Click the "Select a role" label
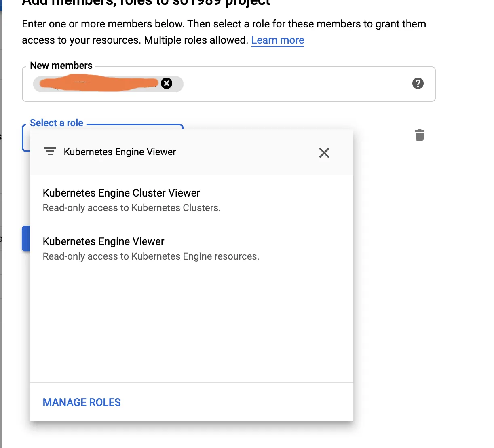Screen dimensions: 494x448 tap(57, 123)
